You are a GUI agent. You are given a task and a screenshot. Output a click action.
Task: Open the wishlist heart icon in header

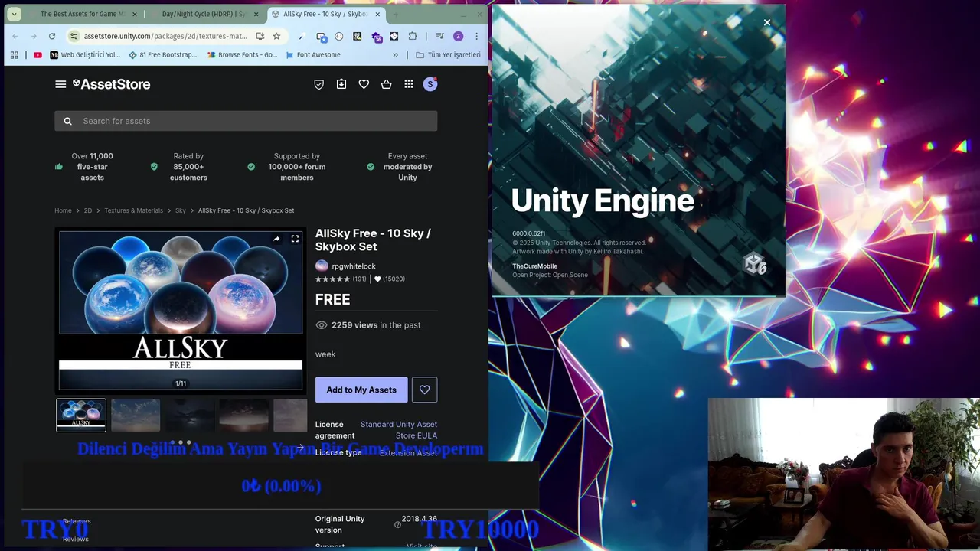tap(364, 84)
